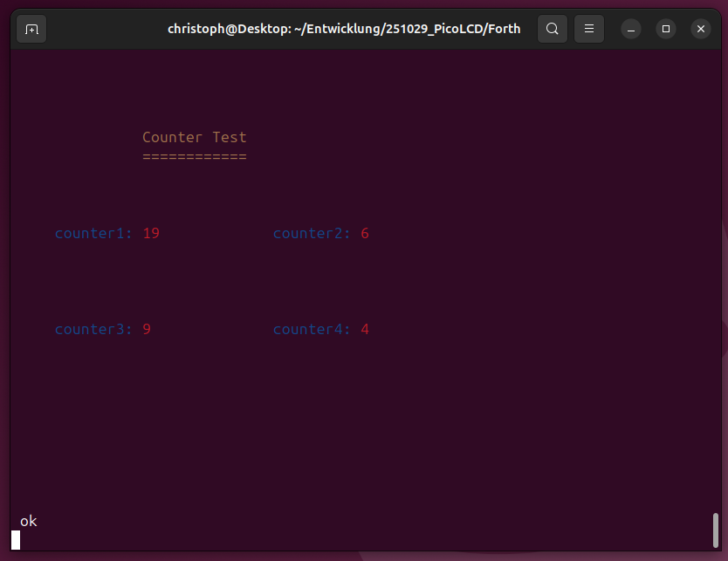Screen dimensions: 728x561
Task: Click counter1's red value 19
Action: tap(151, 233)
